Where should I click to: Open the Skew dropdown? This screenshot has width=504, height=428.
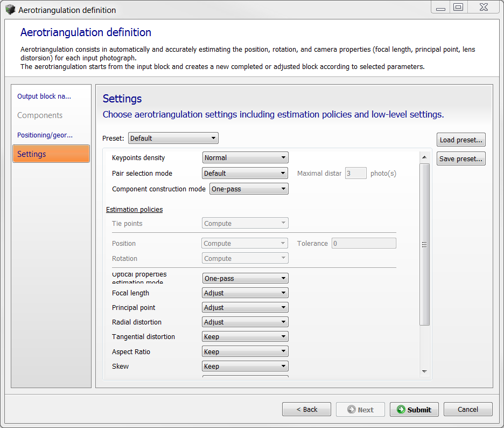245,367
